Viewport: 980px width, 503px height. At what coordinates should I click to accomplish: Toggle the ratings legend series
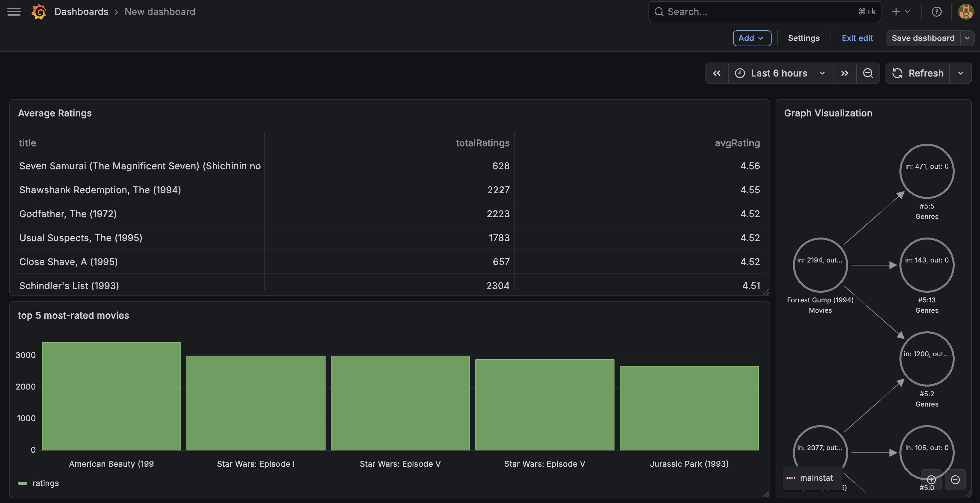46,483
